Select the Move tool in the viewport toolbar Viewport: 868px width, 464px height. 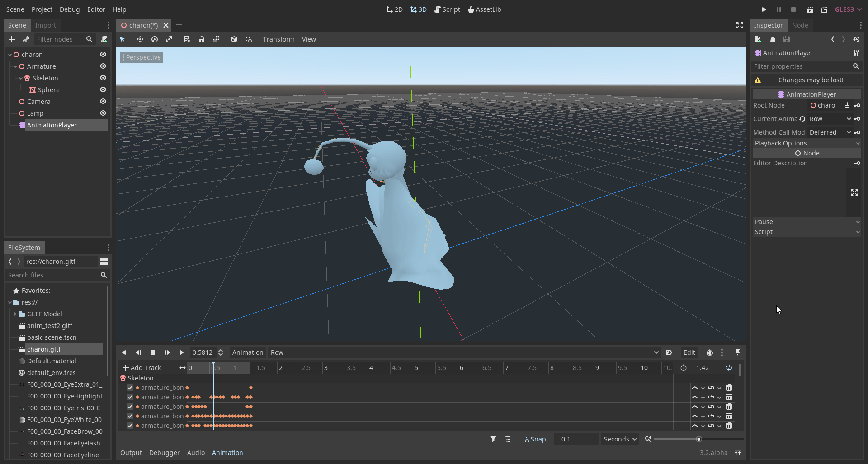[140, 39]
